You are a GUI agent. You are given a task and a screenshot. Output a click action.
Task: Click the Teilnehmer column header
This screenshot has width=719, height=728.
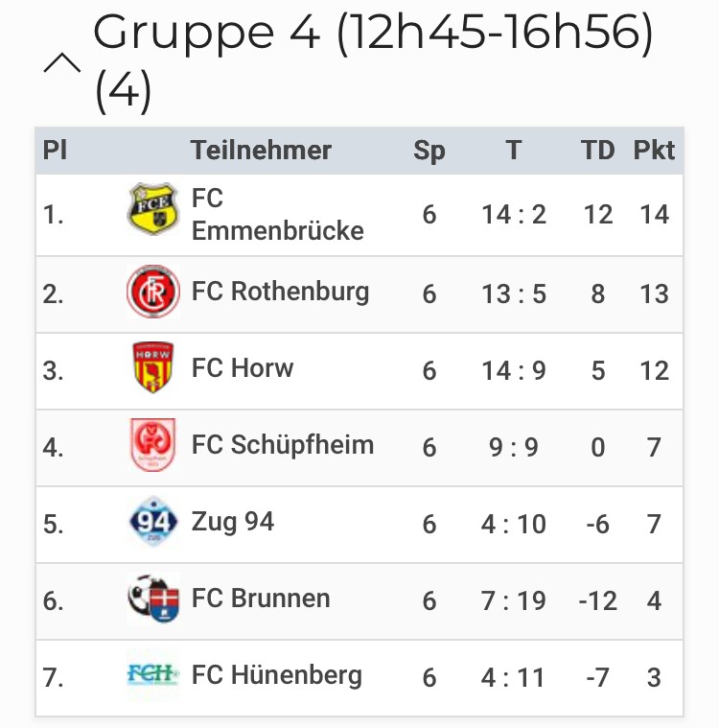click(261, 151)
